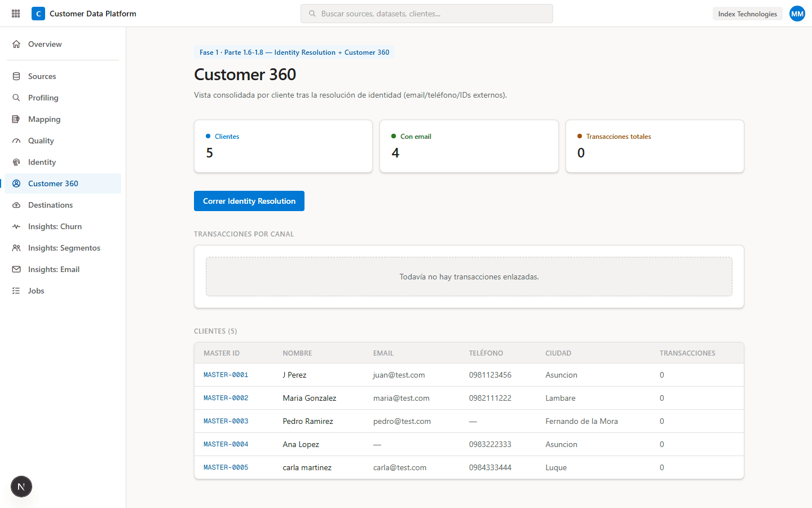Run Correr Identity Resolution
The image size is (812, 508).
coord(249,201)
